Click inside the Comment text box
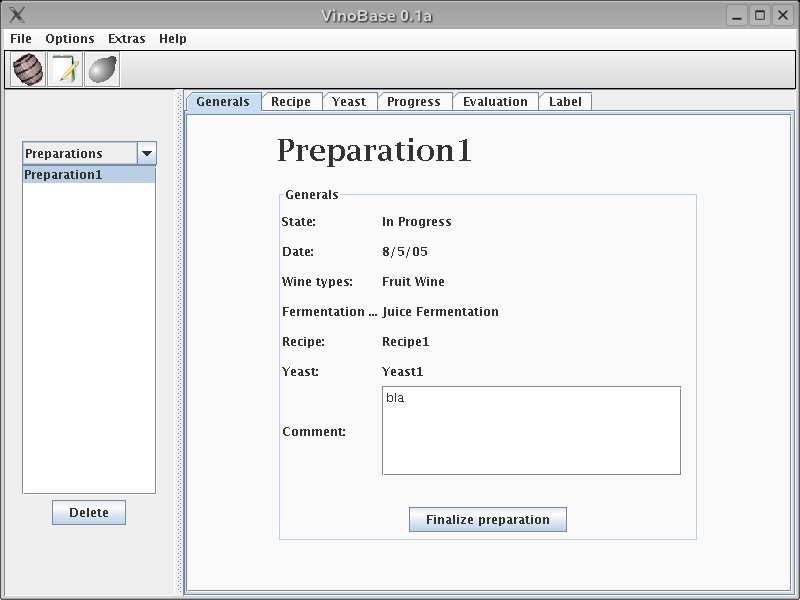Screen dimensions: 800x600 coord(531,431)
